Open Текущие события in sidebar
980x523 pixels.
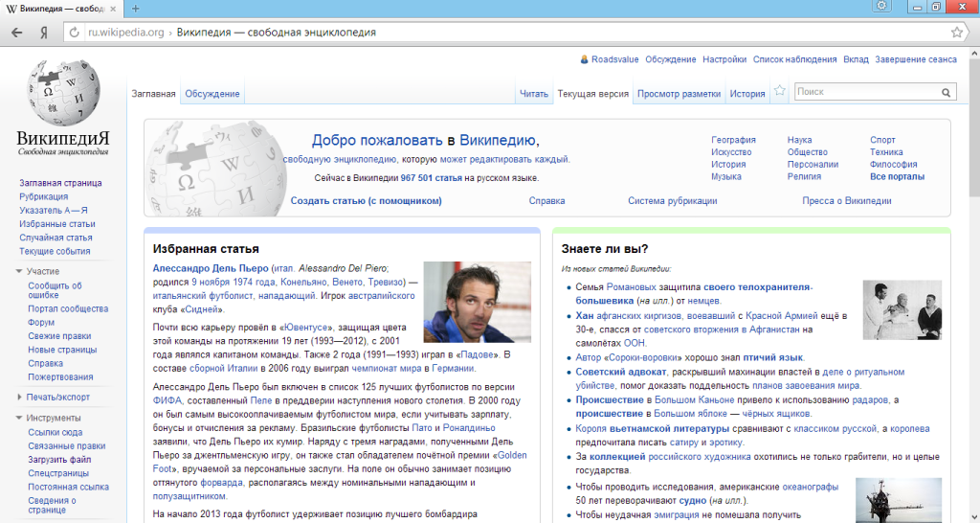coord(55,252)
